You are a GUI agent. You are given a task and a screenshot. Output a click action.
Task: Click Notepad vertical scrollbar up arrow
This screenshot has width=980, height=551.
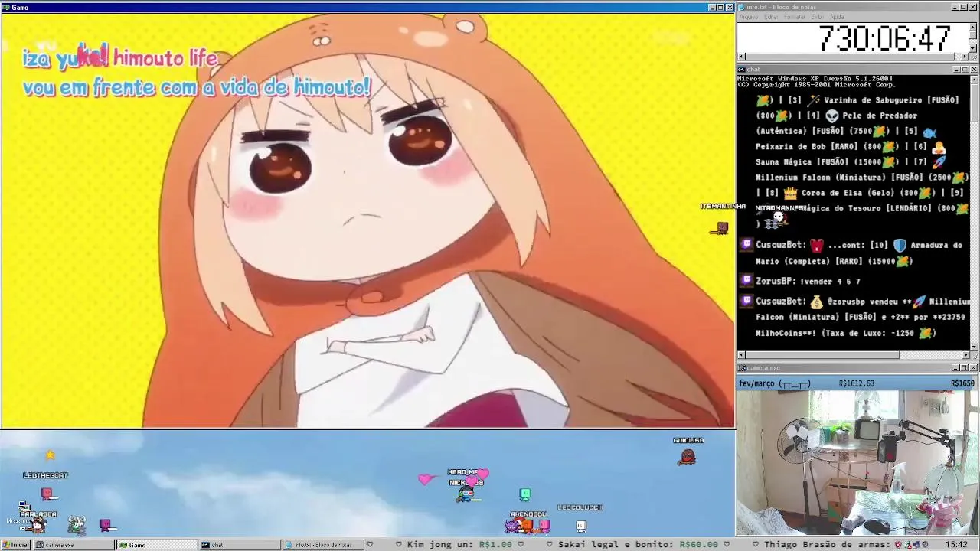[974, 26]
